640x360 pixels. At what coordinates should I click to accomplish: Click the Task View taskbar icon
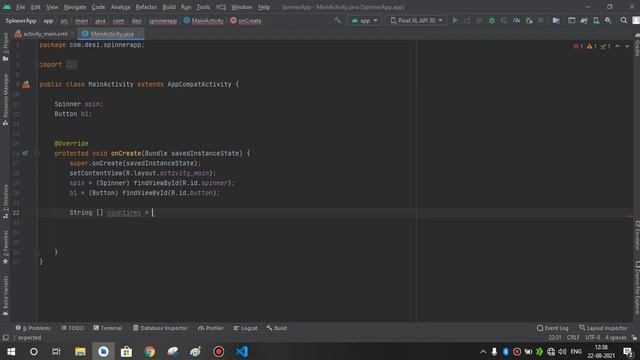point(56,351)
